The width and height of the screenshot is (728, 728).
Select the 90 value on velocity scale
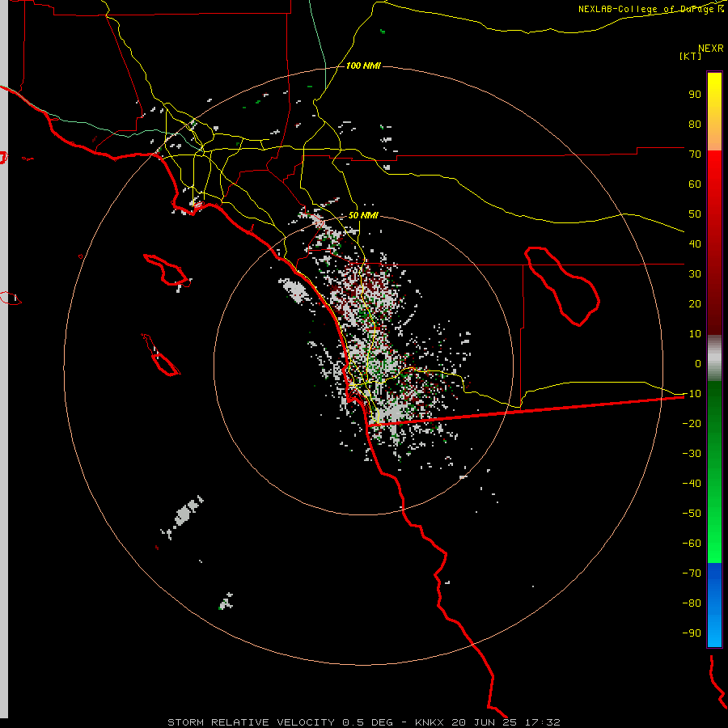tap(695, 95)
